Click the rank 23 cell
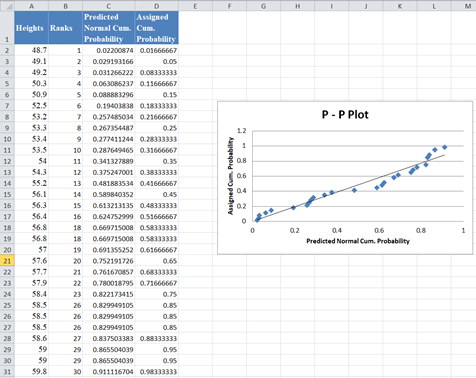Screen dimensions: 476x378 (x=65, y=294)
